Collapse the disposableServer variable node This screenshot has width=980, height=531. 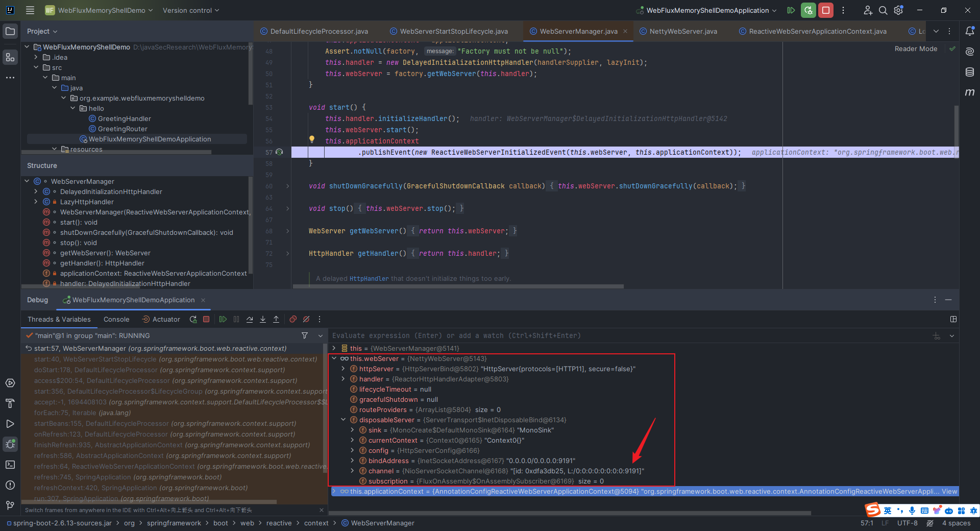click(x=344, y=420)
